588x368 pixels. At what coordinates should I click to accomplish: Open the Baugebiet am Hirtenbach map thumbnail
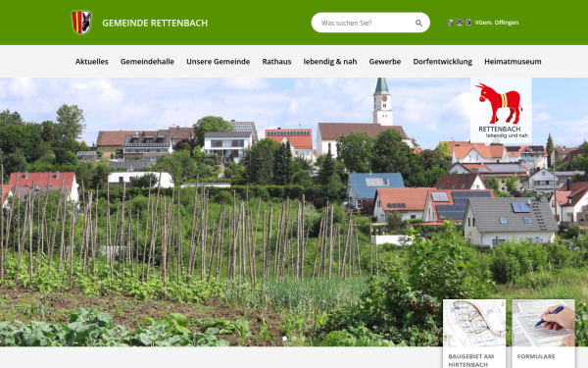tap(474, 323)
